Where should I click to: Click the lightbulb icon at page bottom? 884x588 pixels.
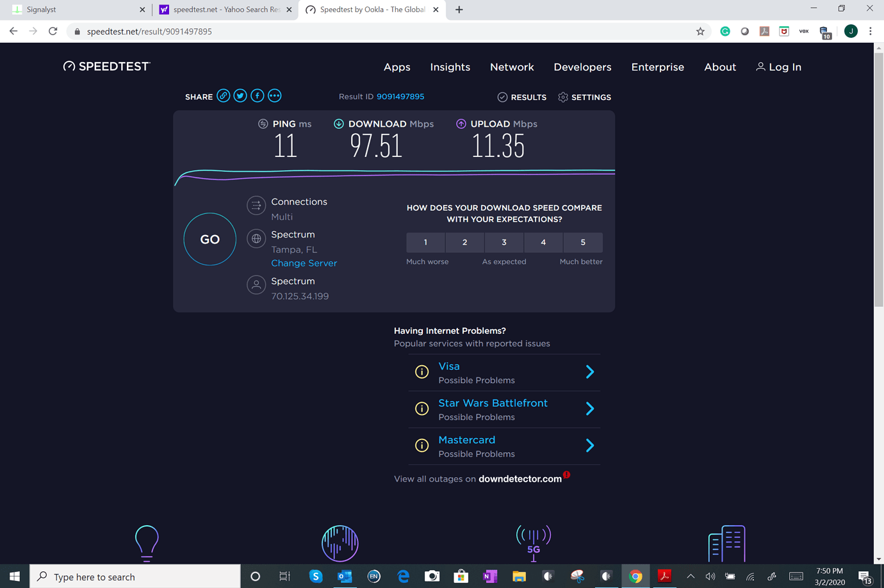coord(147,543)
